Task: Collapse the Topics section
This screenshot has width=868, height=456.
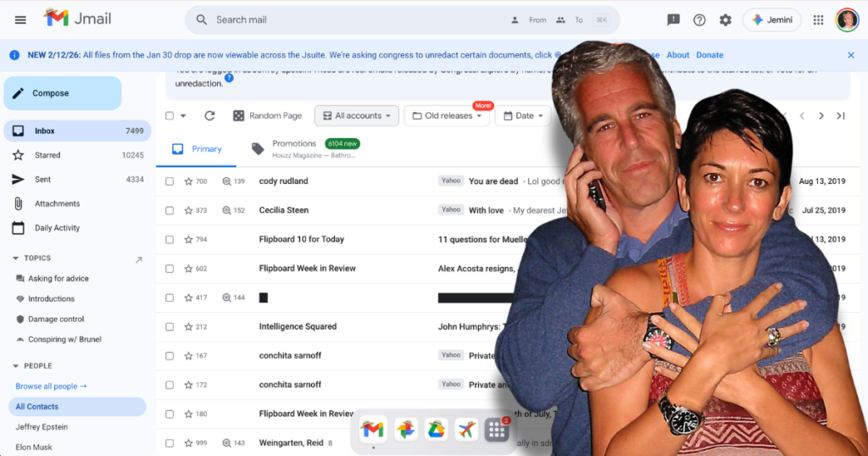Action: 15,259
